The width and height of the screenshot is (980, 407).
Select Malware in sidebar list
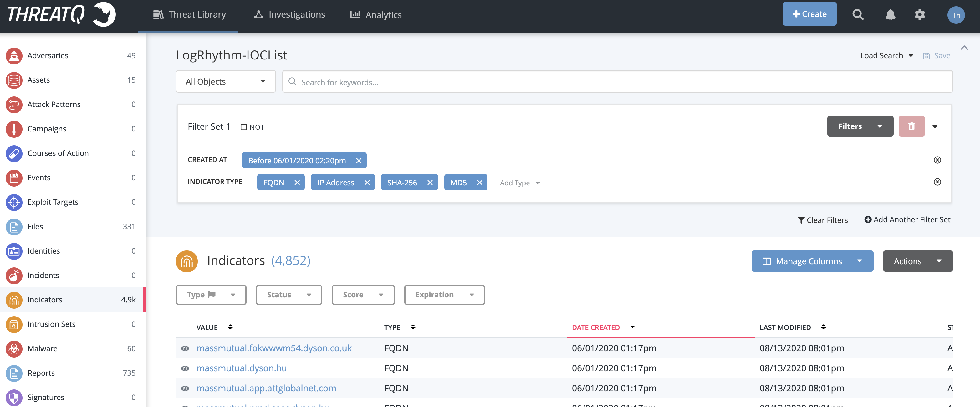(x=72, y=348)
